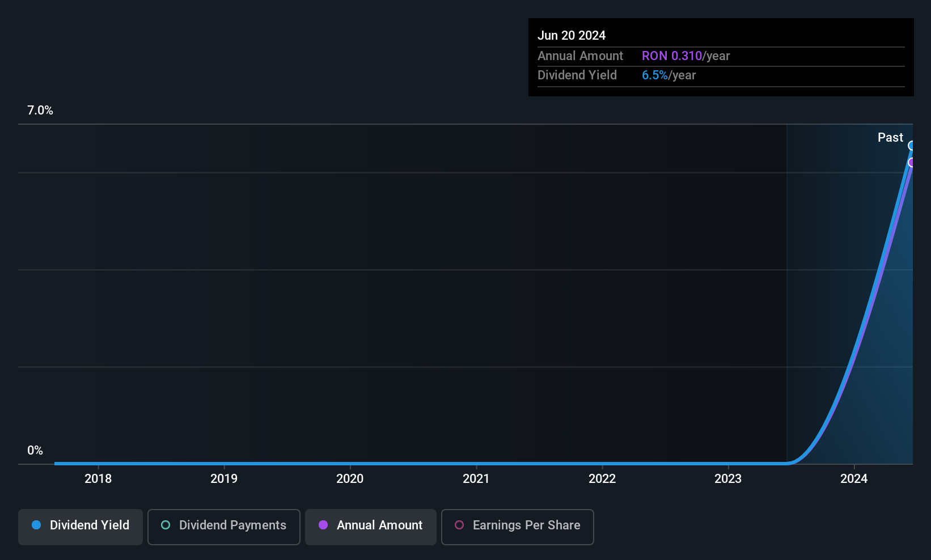Click the 2023 x-axis label
Image resolution: width=931 pixels, height=560 pixels.
[728, 478]
